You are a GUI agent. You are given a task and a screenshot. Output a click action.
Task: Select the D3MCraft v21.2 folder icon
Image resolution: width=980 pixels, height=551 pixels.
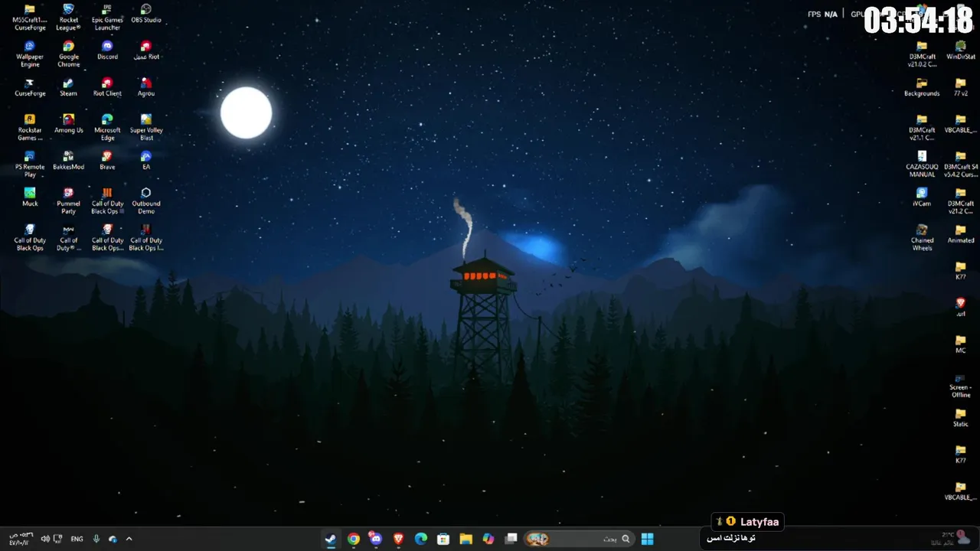tap(960, 202)
